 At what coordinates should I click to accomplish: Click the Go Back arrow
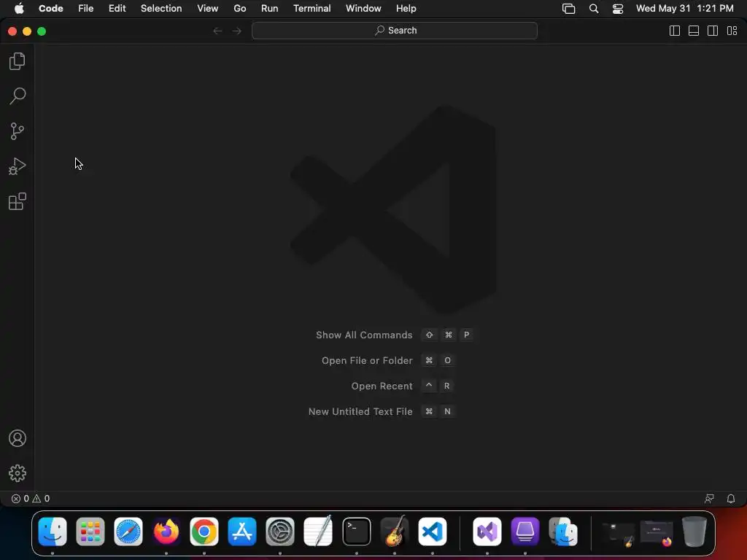217,31
